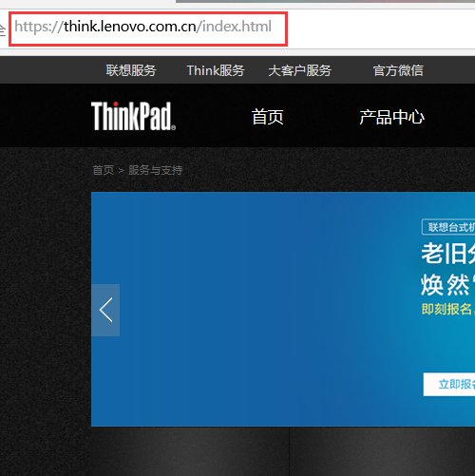Click 服务与支持 breadcrumb text
475x476 pixels.
coord(155,170)
